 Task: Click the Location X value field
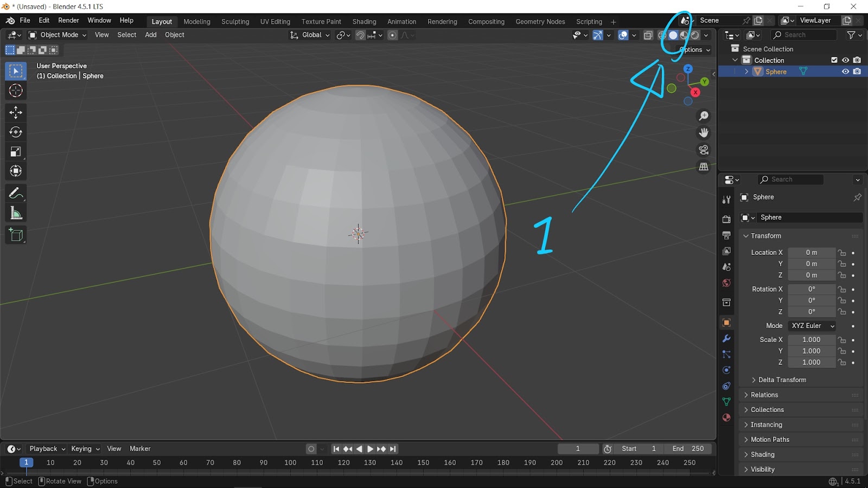[x=812, y=253]
